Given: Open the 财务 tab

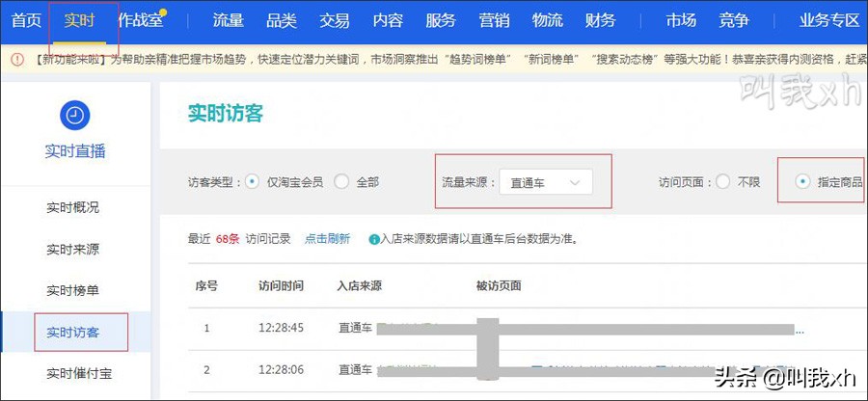Looking at the screenshot, I should point(600,21).
